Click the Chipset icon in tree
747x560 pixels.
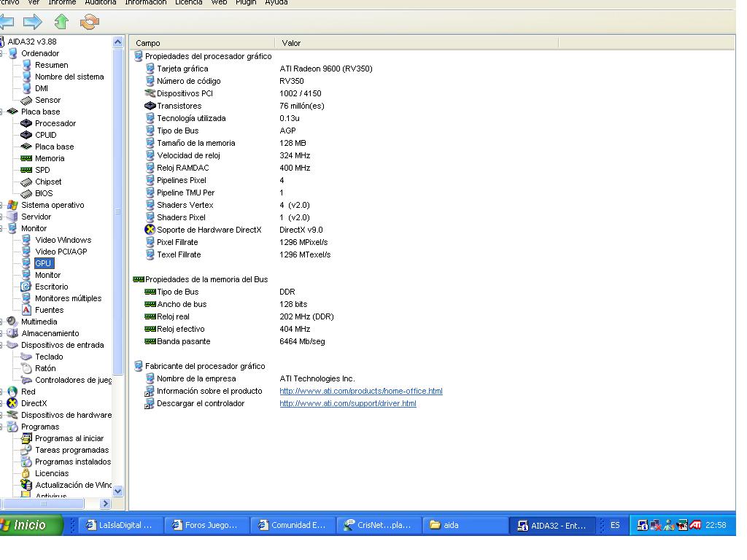click(26, 182)
